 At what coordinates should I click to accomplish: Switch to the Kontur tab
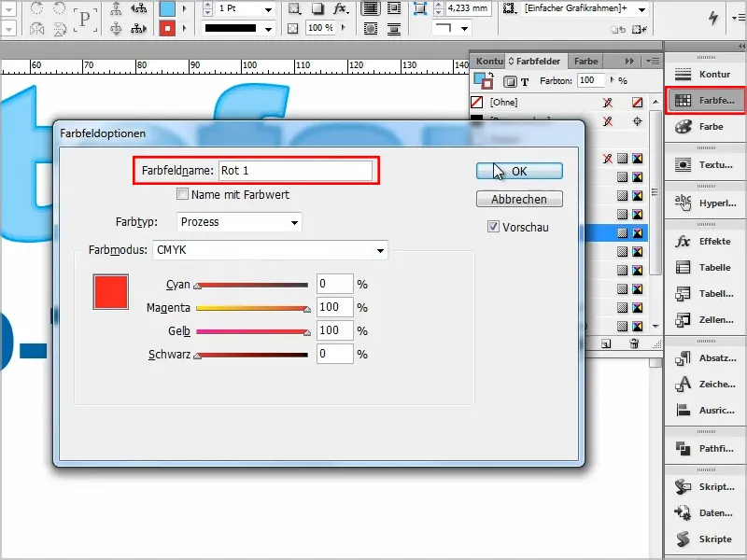pyautogui.click(x=489, y=61)
